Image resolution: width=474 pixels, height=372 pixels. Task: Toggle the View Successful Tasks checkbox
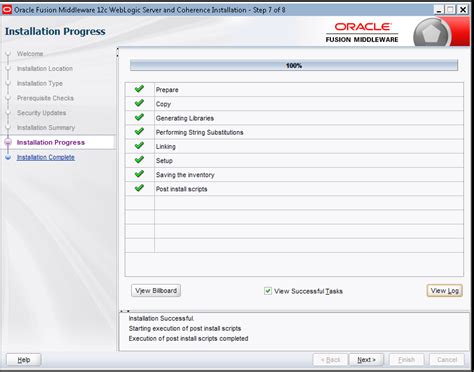coord(268,291)
